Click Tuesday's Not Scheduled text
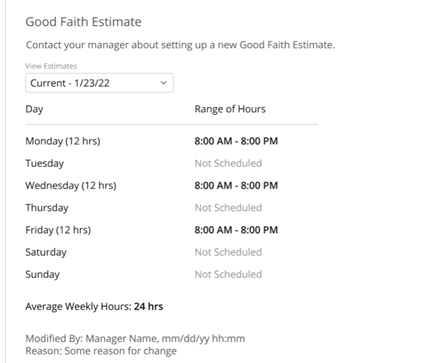The width and height of the screenshot is (445, 363). point(228,163)
